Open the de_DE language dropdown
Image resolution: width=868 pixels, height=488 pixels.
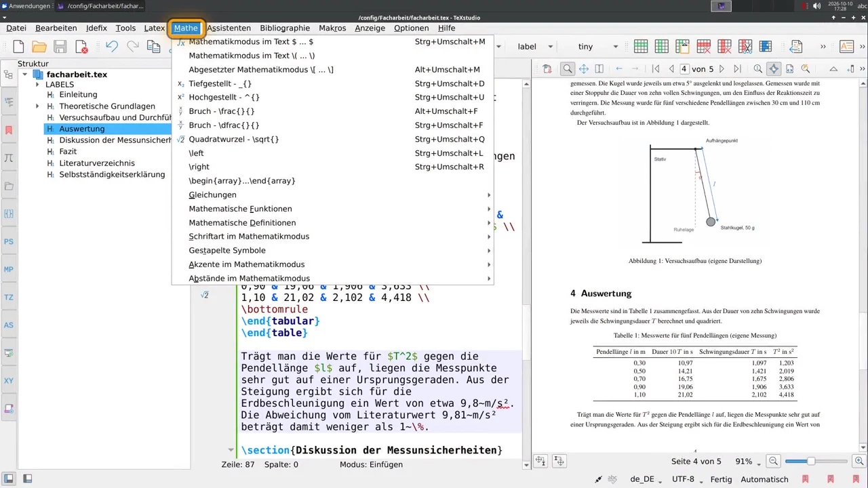pos(646,479)
